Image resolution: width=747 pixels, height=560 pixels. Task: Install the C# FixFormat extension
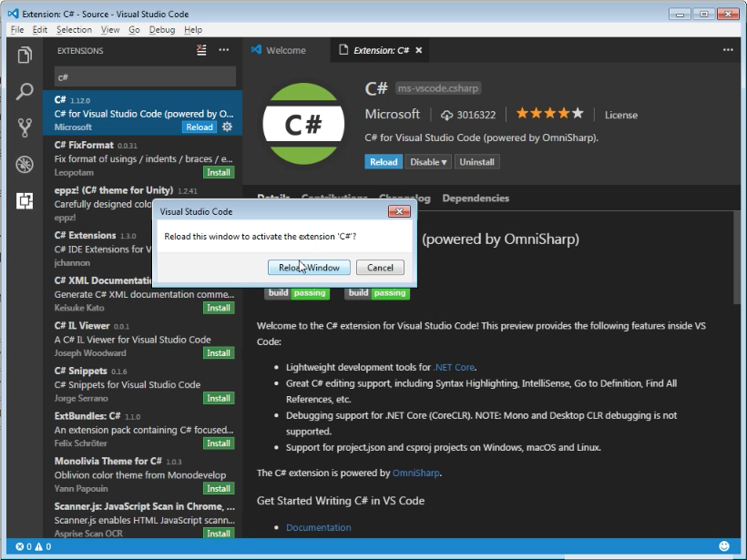[219, 172]
